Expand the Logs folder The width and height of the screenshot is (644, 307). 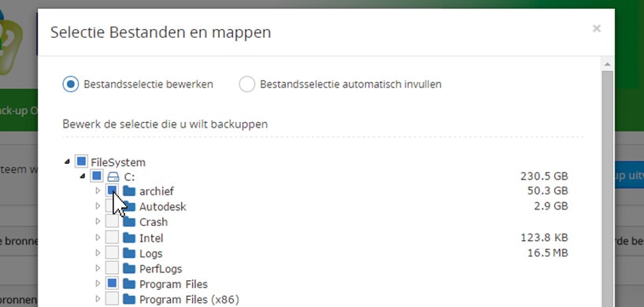(x=98, y=253)
